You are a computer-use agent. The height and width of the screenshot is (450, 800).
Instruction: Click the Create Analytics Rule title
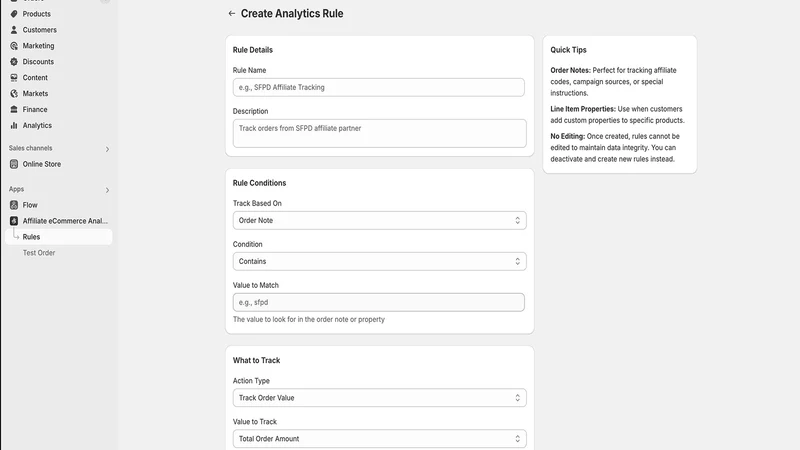(x=292, y=14)
